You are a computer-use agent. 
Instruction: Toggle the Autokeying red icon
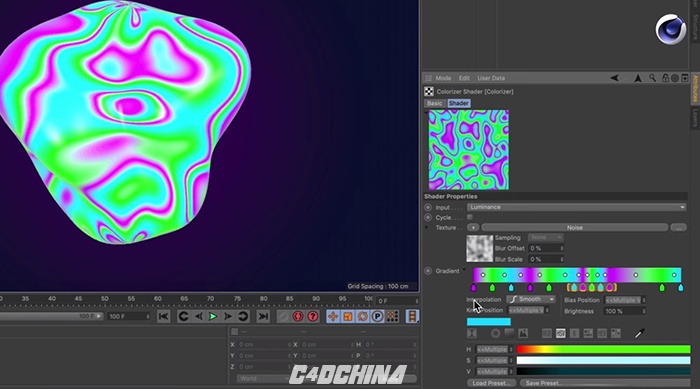[298, 317]
